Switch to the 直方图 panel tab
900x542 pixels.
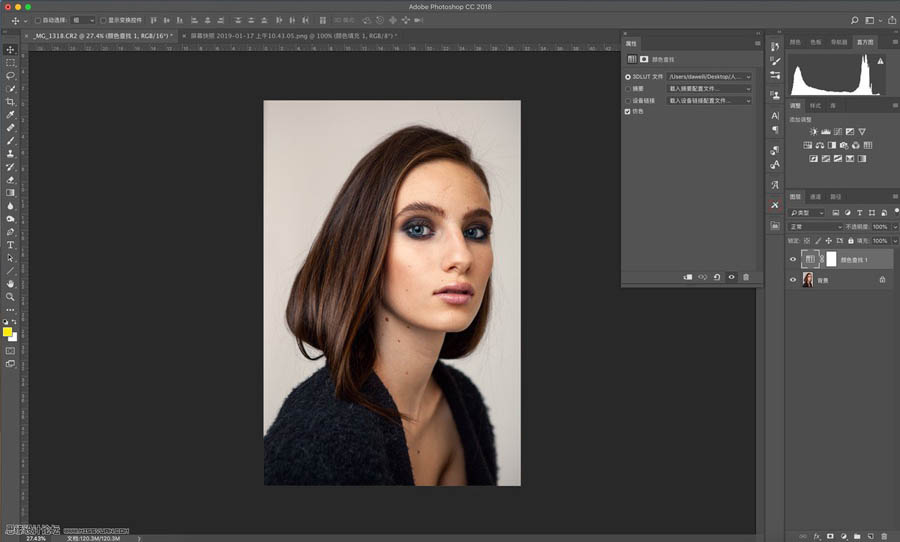pyautogui.click(x=865, y=42)
